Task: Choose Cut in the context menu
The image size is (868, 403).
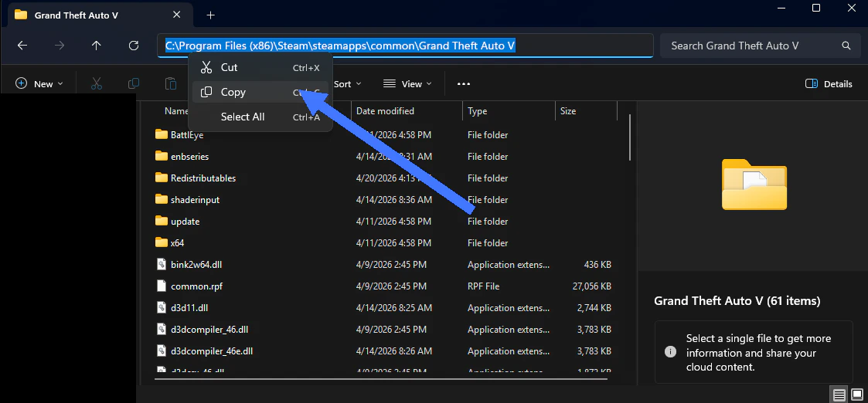Action: [x=260, y=67]
